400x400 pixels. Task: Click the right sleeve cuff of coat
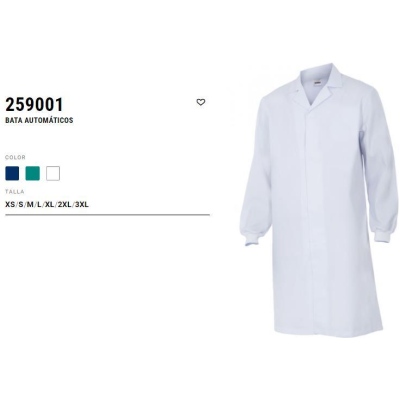384,236
